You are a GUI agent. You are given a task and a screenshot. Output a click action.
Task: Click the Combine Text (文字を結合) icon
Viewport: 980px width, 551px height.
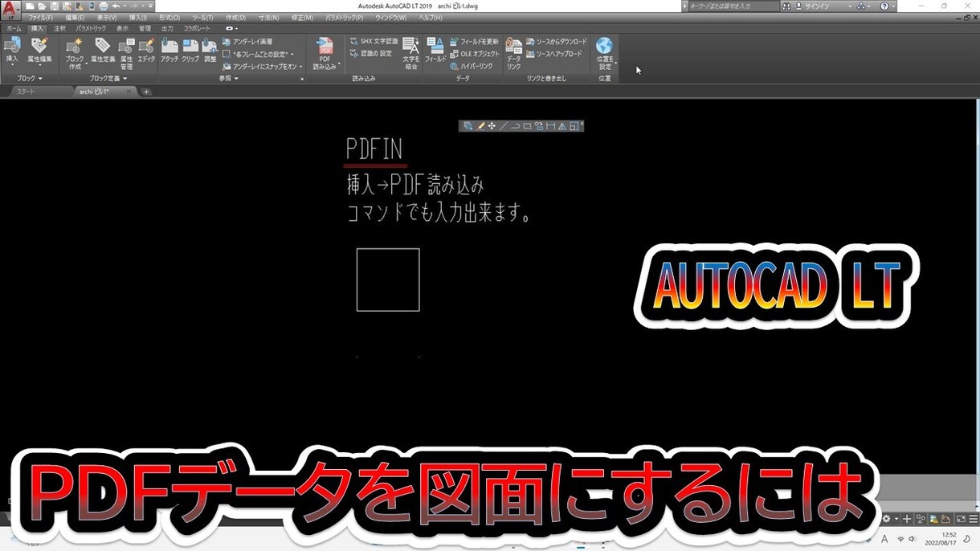pyautogui.click(x=410, y=53)
